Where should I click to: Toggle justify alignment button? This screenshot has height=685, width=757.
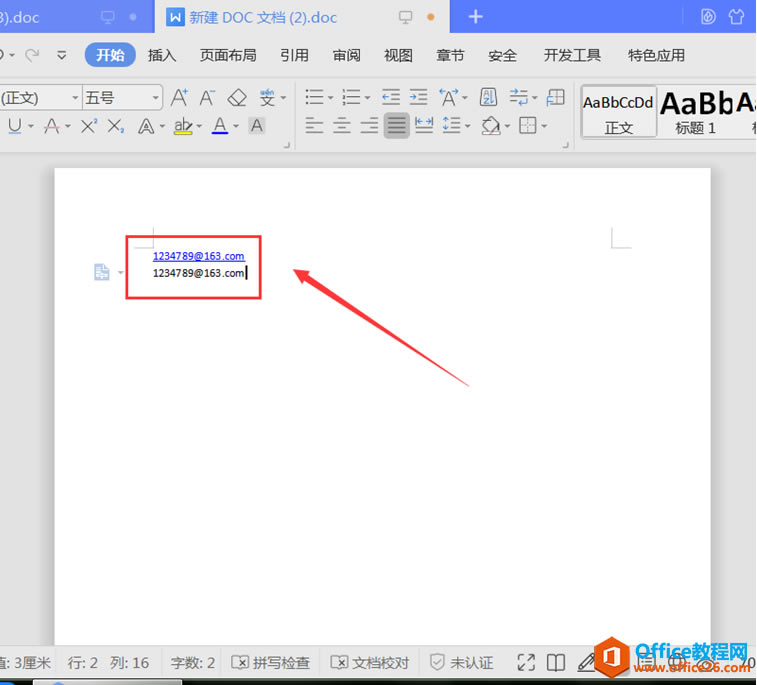point(396,126)
